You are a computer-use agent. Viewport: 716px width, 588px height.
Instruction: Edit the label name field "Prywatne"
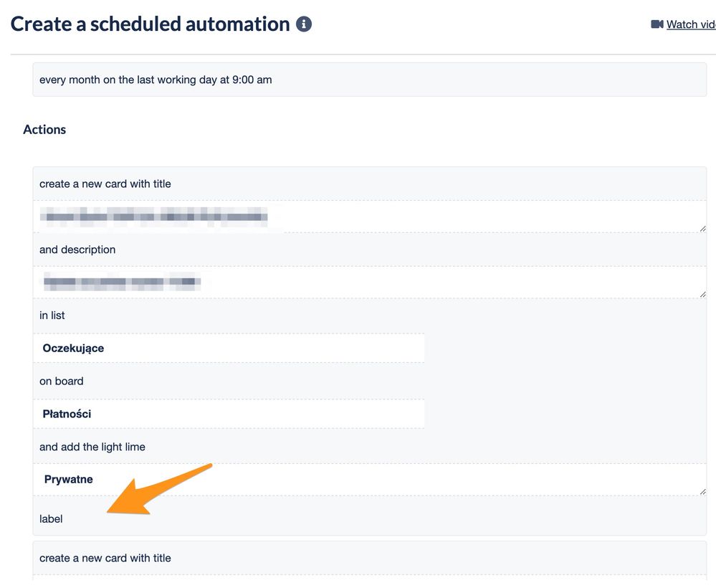click(x=369, y=480)
